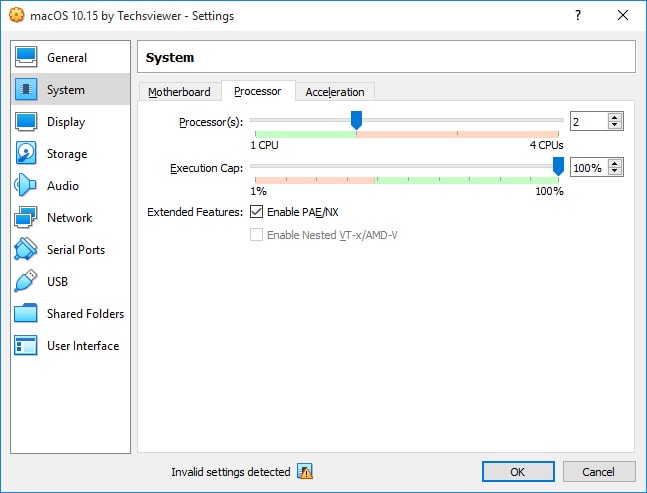Viewport: 647px width, 493px height.
Task: Open the Network adapter icon
Action: [27, 218]
